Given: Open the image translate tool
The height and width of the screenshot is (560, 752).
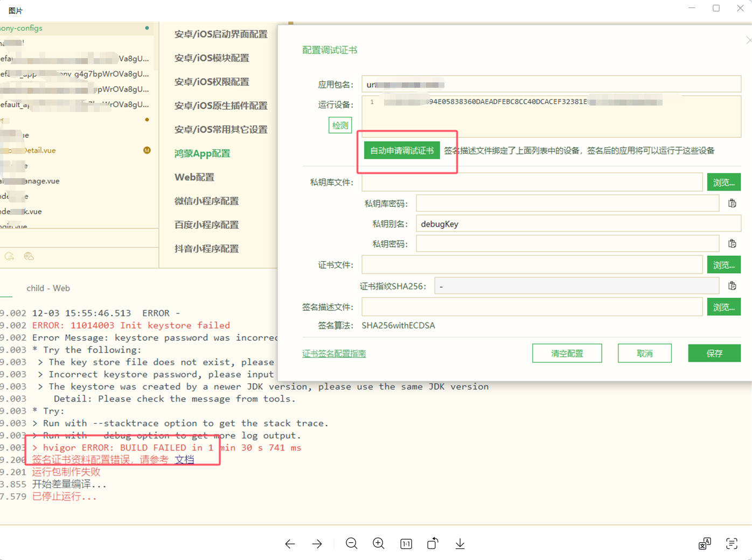Looking at the screenshot, I should coord(705,544).
